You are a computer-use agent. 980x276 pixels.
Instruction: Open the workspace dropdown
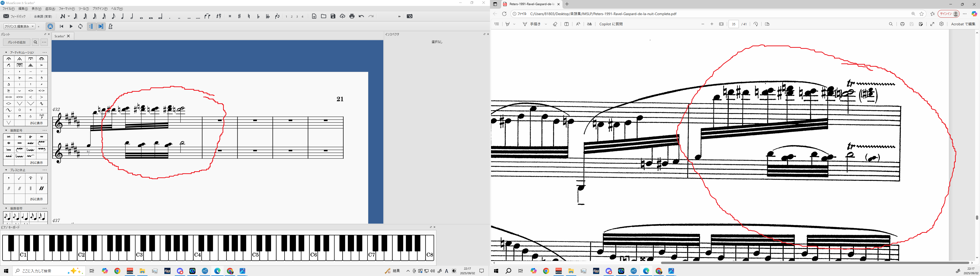(19, 26)
